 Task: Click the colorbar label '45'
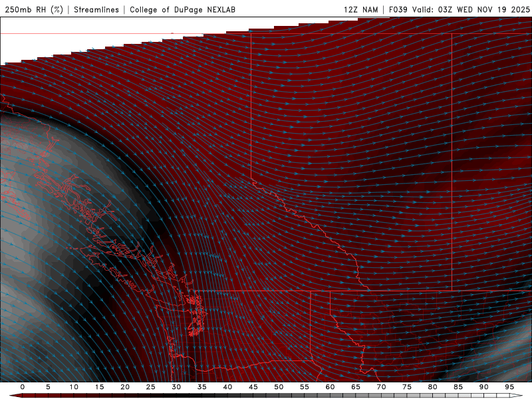(x=253, y=387)
